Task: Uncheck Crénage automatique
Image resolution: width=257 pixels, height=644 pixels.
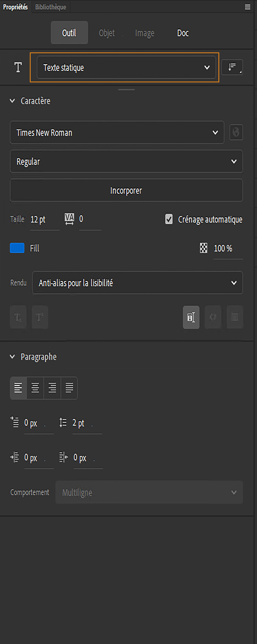Action: pyautogui.click(x=169, y=219)
